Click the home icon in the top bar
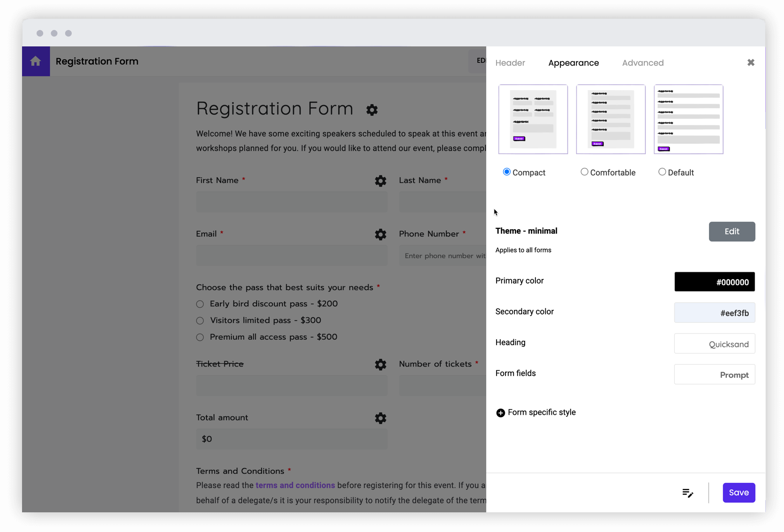Viewport: 784px width, 532px height. click(35, 61)
